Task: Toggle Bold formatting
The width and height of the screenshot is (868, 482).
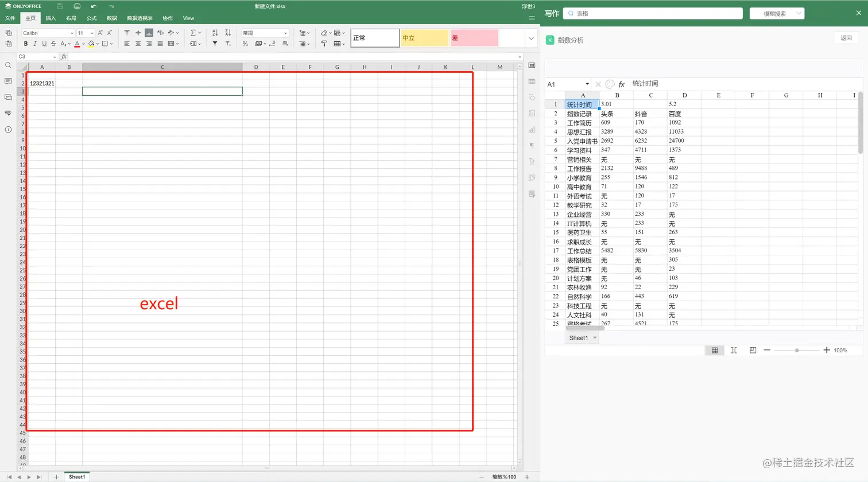Action: [x=26, y=44]
